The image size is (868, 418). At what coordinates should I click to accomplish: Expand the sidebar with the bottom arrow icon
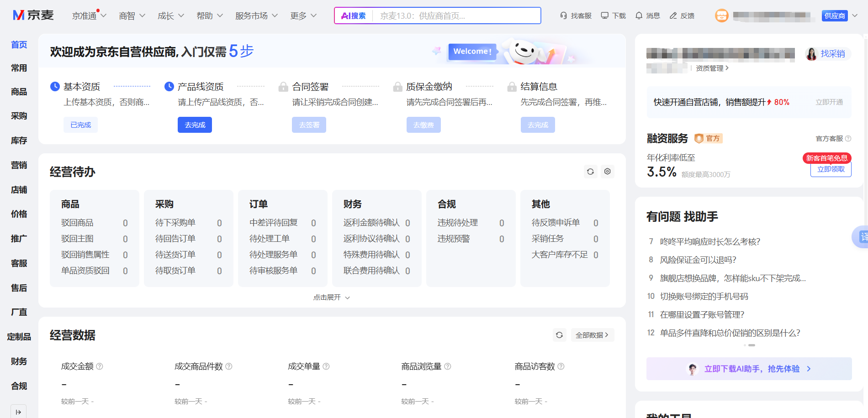[x=18, y=412]
